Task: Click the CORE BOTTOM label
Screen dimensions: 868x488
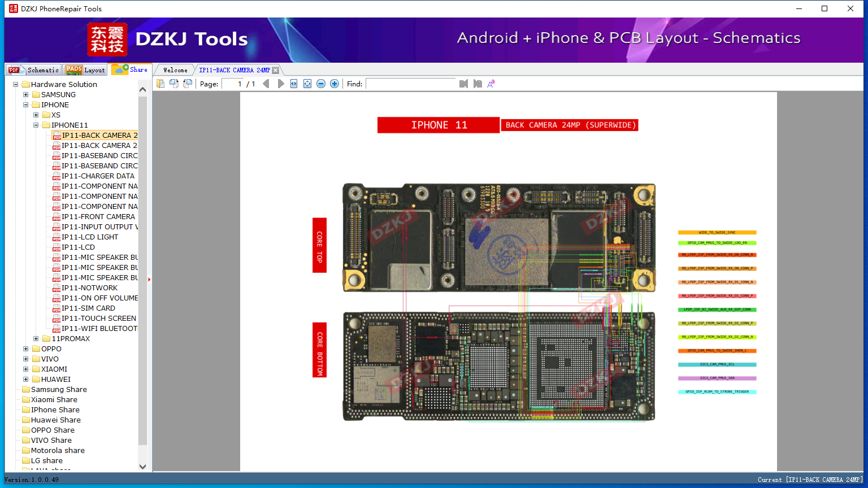Action: tap(319, 350)
